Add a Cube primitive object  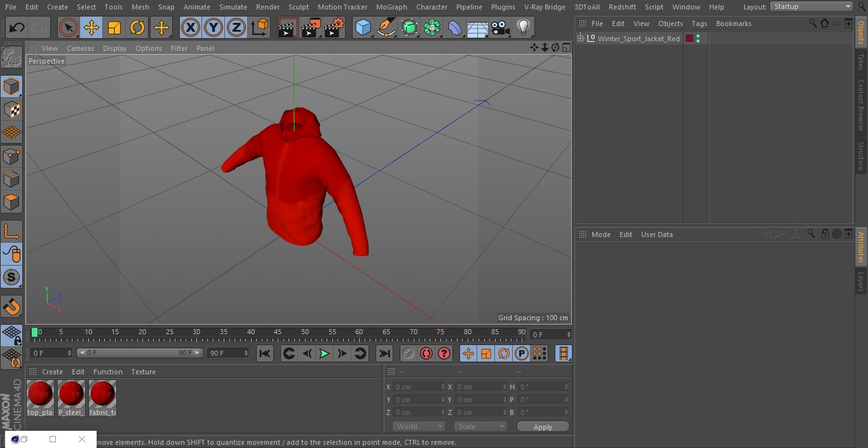pyautogui.click(x=363, y=28)
